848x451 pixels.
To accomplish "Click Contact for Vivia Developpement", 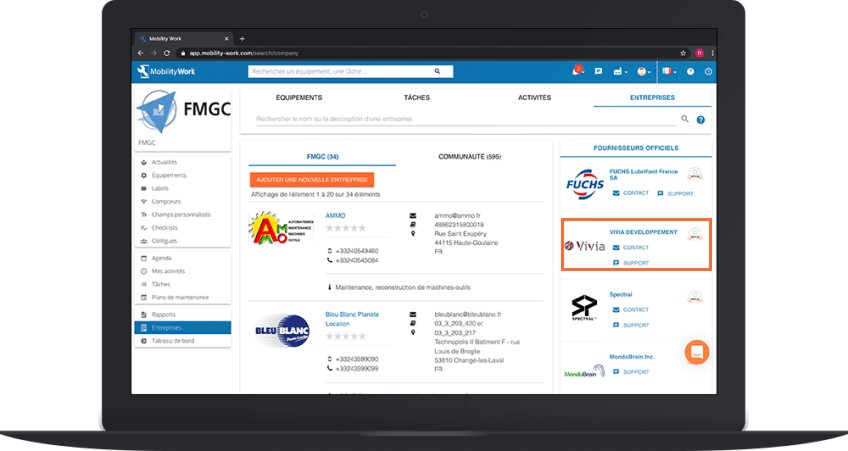I will coord(631,248).
